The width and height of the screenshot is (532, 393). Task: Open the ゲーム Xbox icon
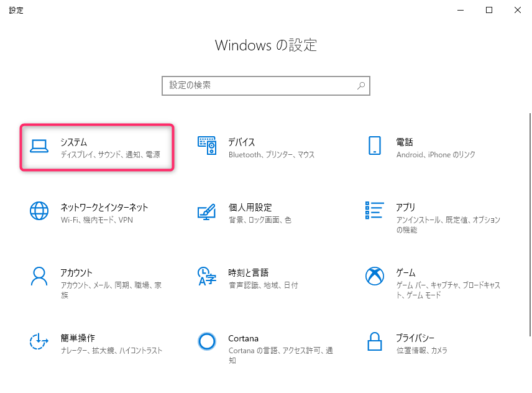click(x=375, y=276)
